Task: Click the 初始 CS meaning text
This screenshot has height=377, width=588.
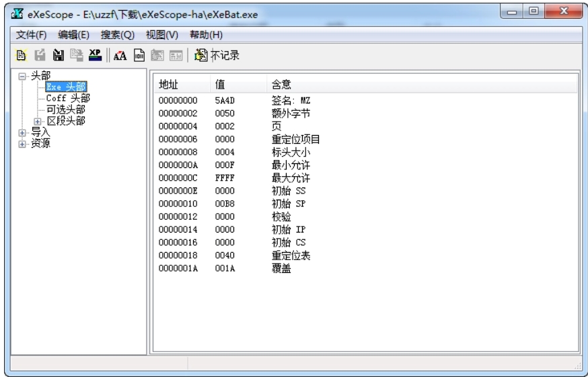Action: point(289,242)
